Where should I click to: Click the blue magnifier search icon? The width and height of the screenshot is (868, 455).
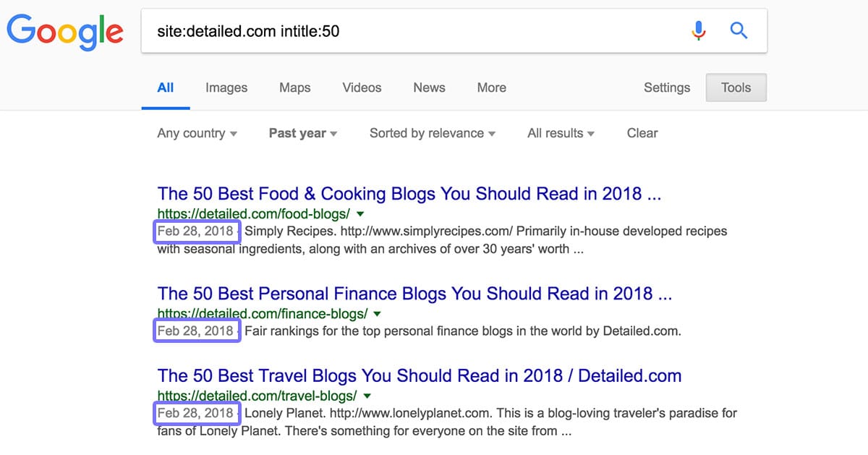[x=739, y=30]
